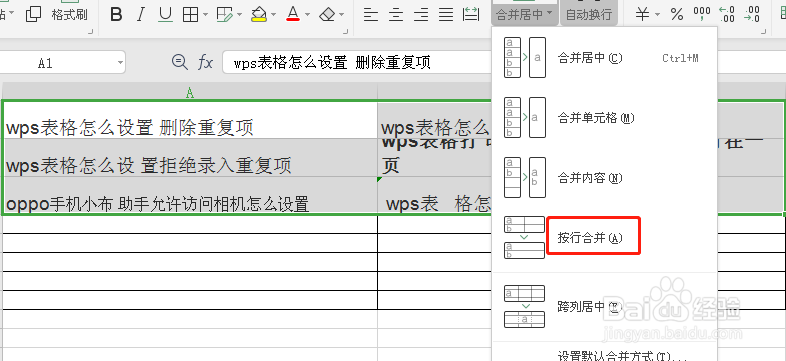Choose 合并单元格(M) menu item

pos(605,118)
